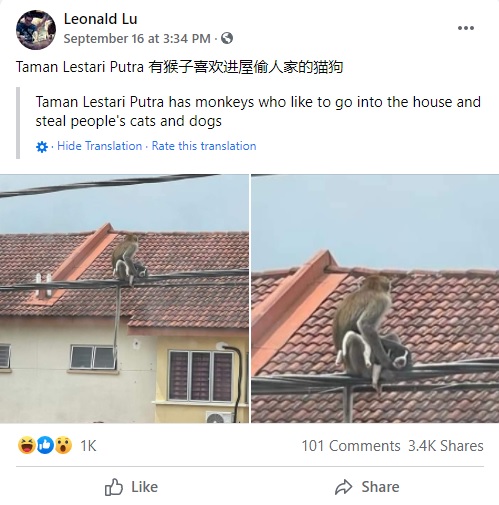Click the Wow reaction emoji
Image resolution: width=499 pixels, height=505 pixels.
63,445
